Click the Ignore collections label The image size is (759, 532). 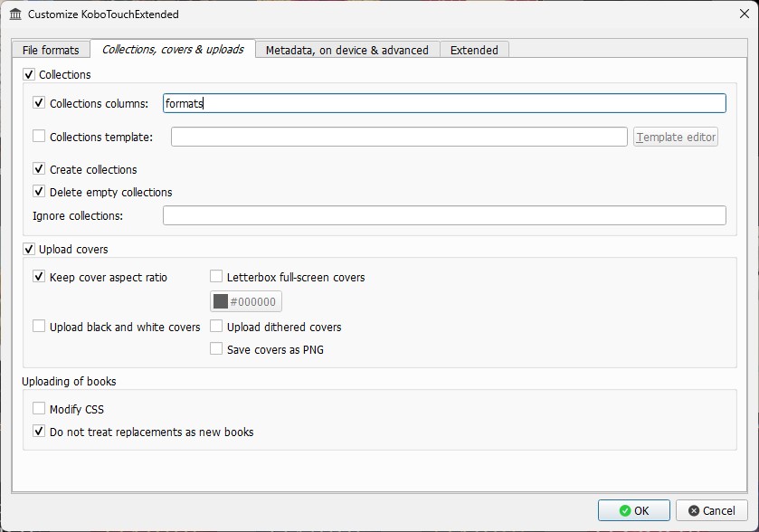click(x=78, y=216)
